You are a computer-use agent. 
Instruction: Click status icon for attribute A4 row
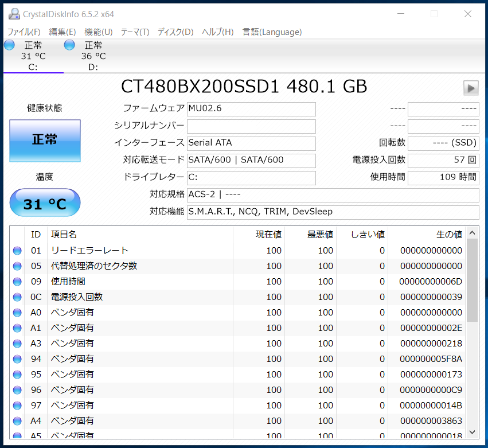point(17,421)
